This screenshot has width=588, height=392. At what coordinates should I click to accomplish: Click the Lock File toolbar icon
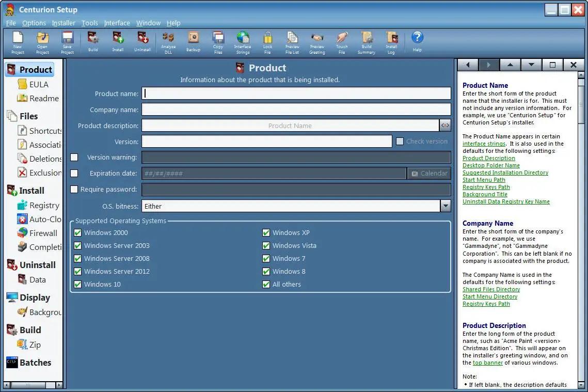(267, 42)
